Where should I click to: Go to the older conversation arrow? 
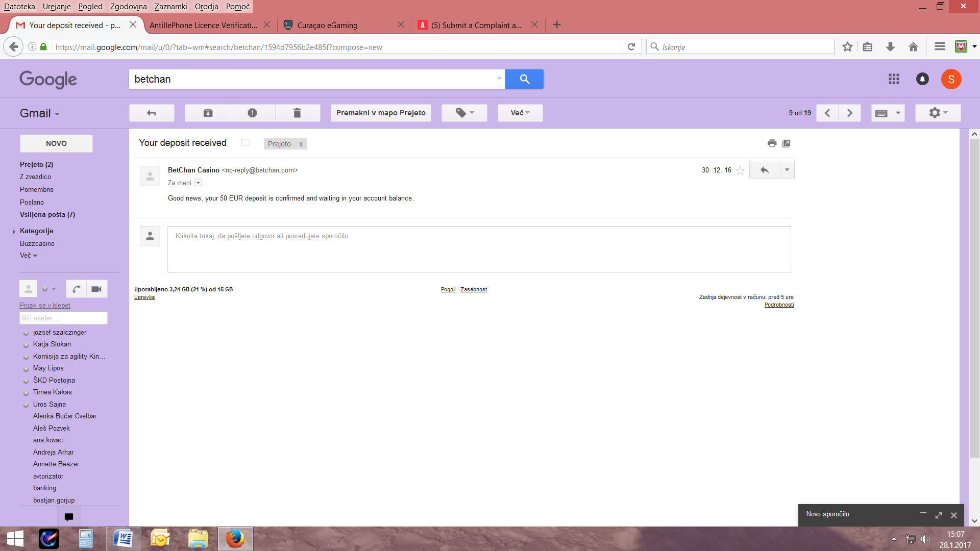click(850, 113)
